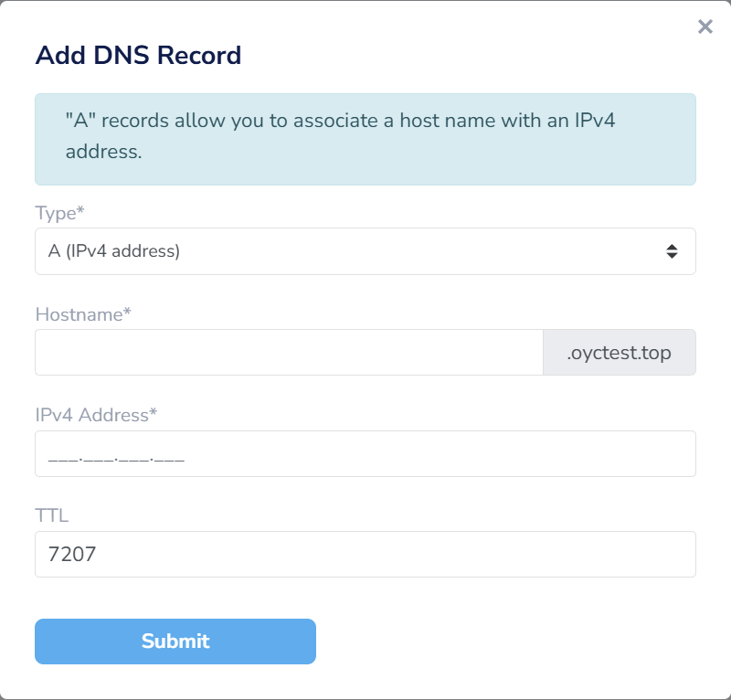
Task: Focus the TTL input field
Action: [365, 555]
